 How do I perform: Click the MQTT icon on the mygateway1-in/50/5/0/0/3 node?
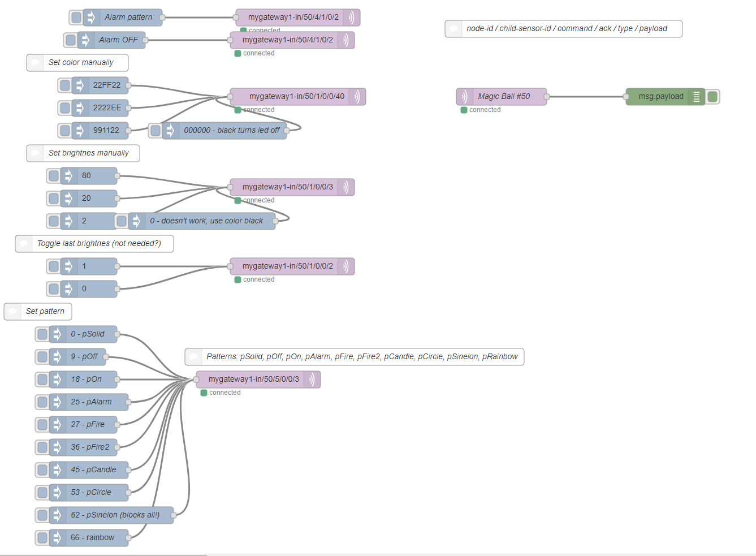click(312, 380)
